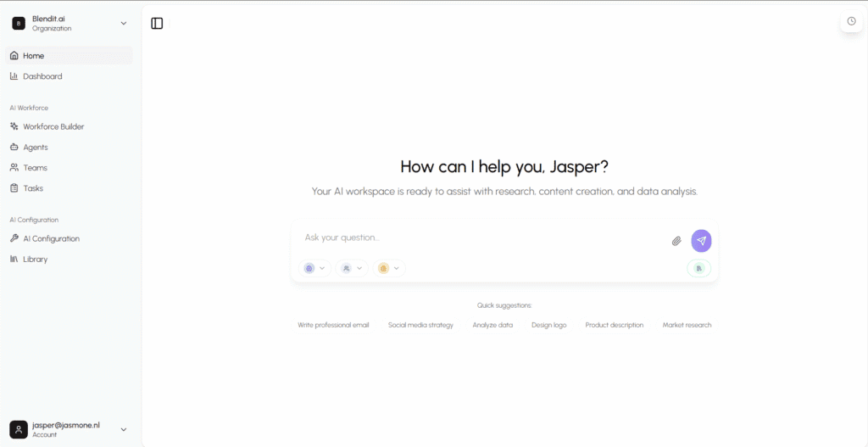Choose 'Write professional email' suggestion
The height and width of the screenshot is (447, 868).
tap(333, 325)
